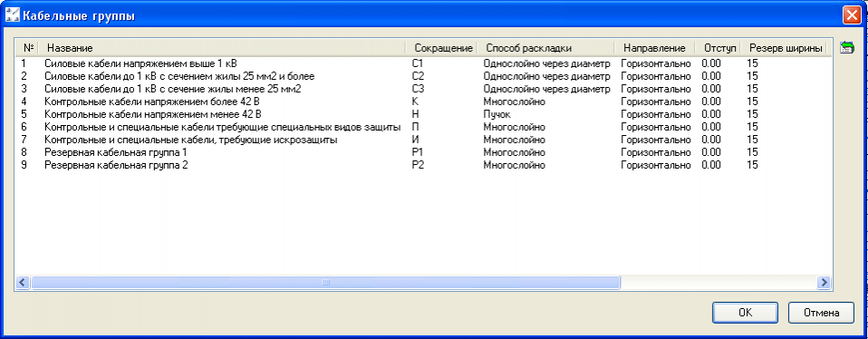Click the horizontal scrollbar right arrow
The image size is (868, 339).
click(x=825, y=283)
